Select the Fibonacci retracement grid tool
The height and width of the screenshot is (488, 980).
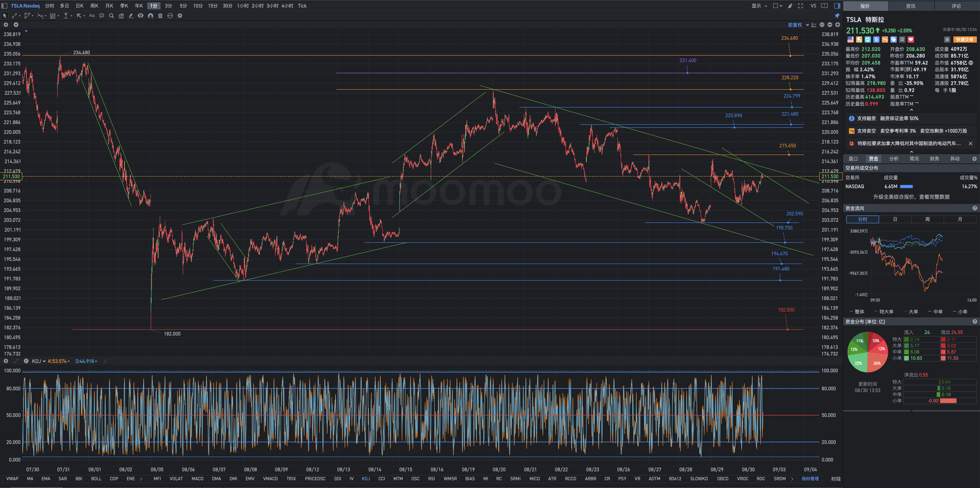53,16
